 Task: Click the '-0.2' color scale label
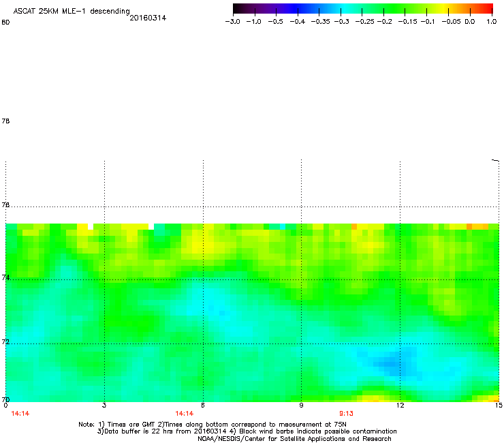(x=384, y=22)
